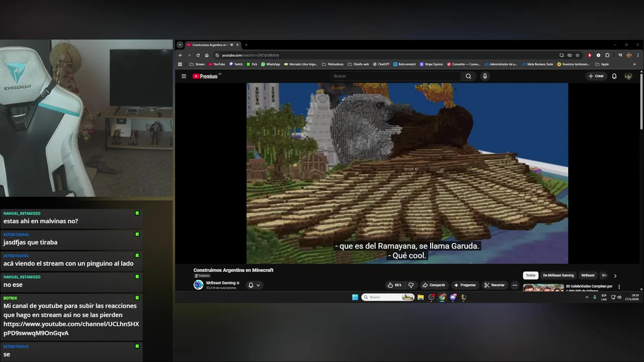Click the Windows taskbar search box

(x=388, y=297)
